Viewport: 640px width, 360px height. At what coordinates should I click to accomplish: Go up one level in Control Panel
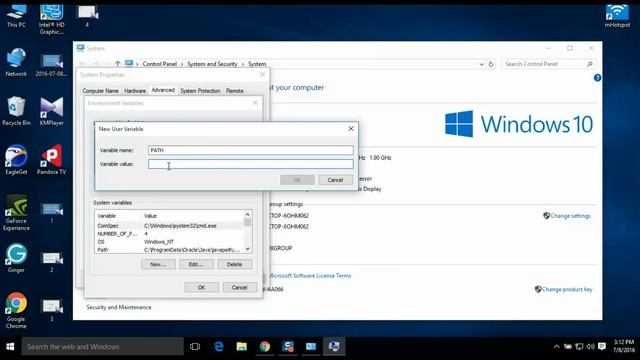118,64
